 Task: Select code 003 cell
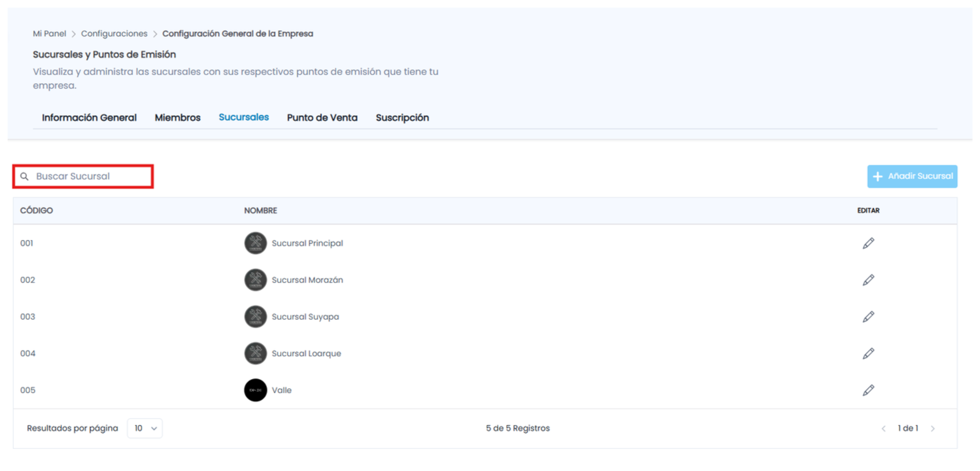point(28,316)
